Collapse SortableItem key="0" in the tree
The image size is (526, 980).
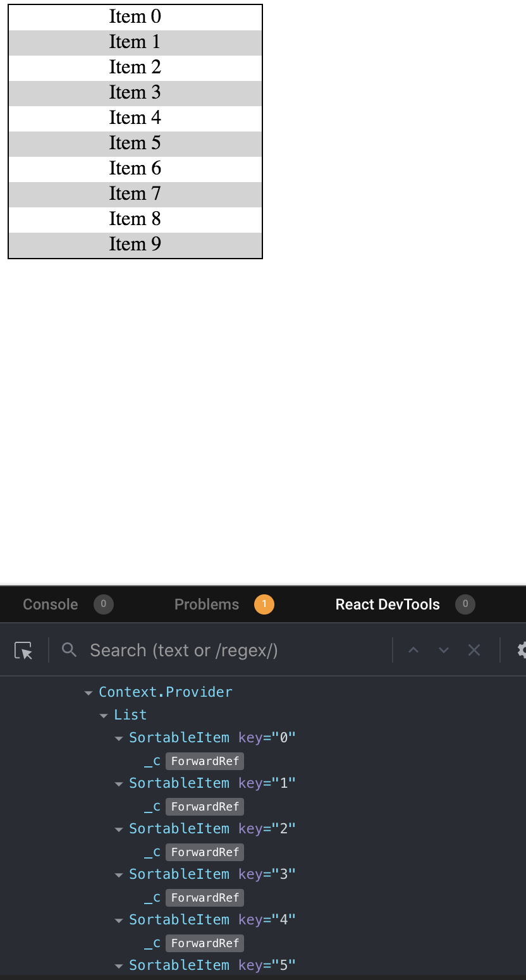(119, 738)
